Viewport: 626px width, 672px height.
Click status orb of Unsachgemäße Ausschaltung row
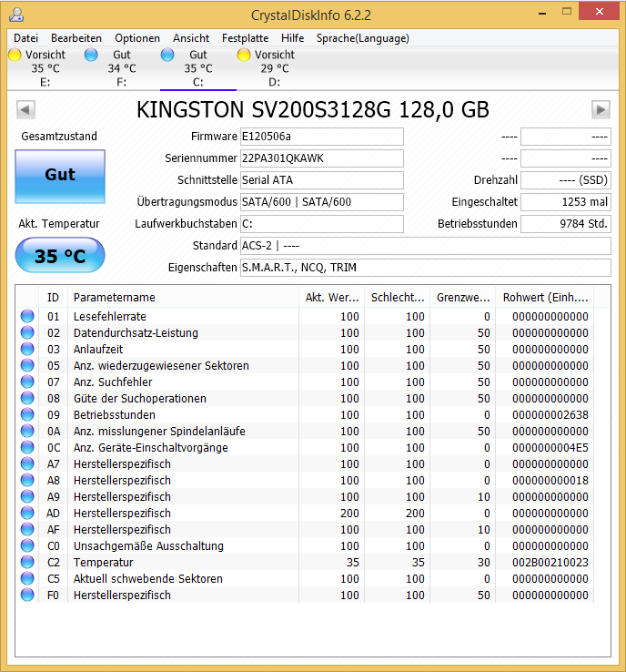point(27,545)
